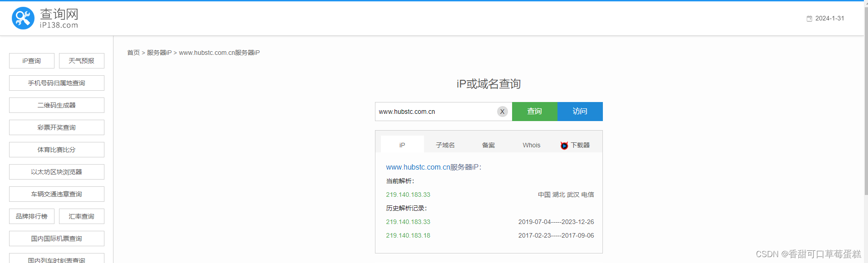Open the 备案 tab
The image size is (868, 263).
(488, 145)
